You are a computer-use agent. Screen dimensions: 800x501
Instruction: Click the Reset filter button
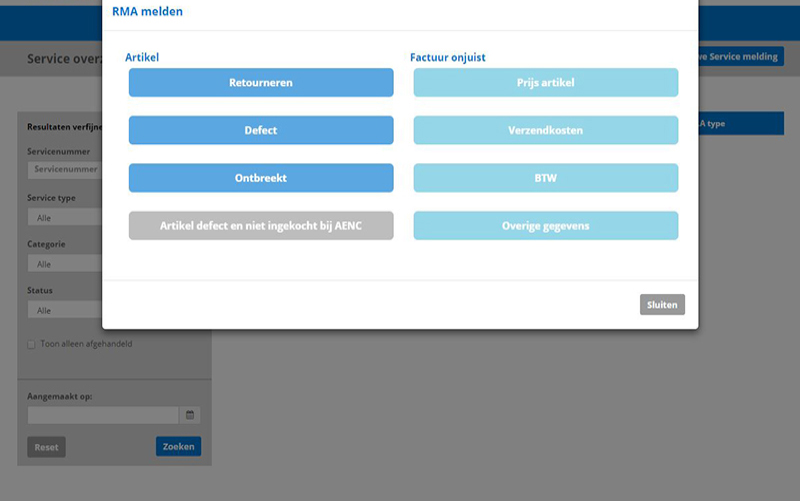tap(46, 447)
